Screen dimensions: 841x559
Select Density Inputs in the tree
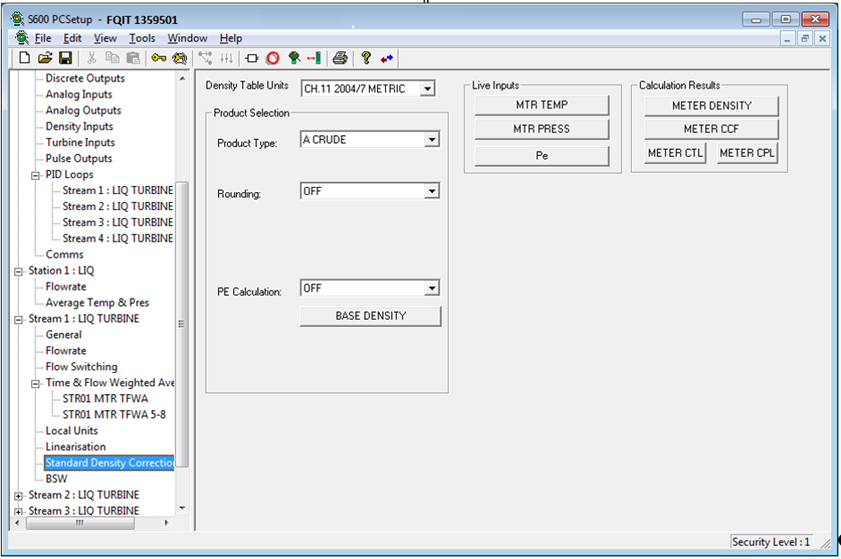pyautogui.click(x=79, y=127)
